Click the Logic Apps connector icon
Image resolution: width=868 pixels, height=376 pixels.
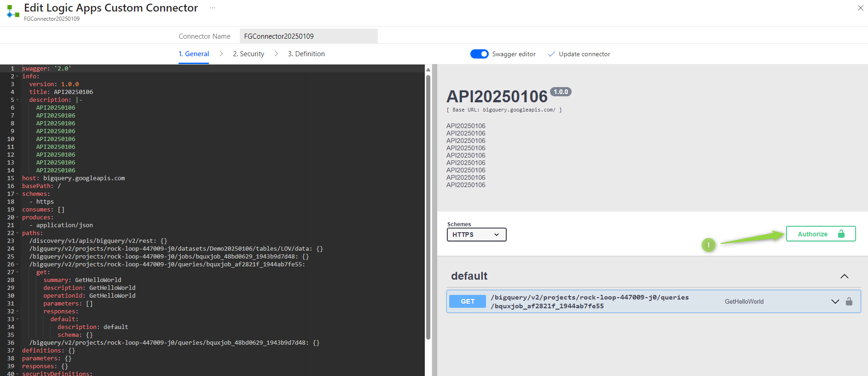point(13,11)
